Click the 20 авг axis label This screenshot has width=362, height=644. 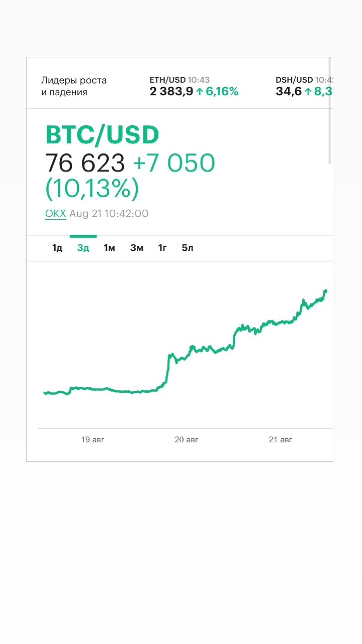coord(187,440)
